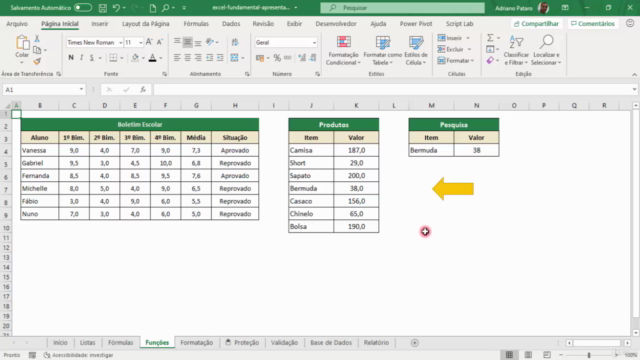Open Fonte group dialog launcher
640x360 pixels.
(164, 74)
